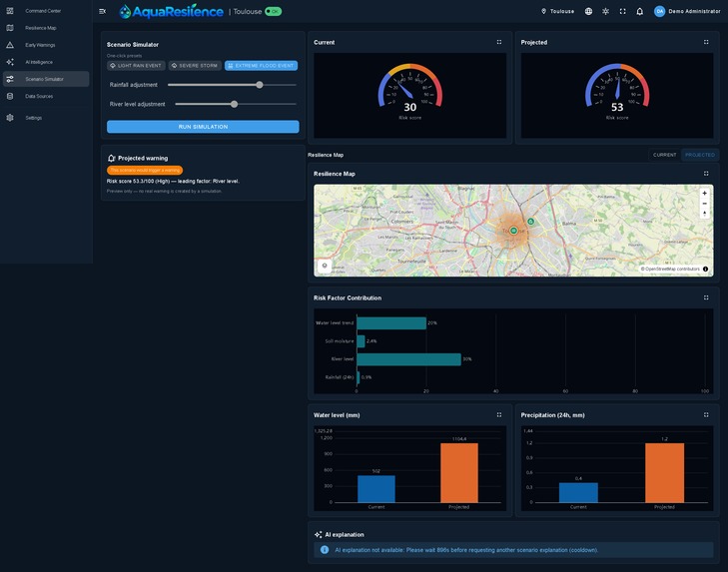Open the OpenStreetMap contributors link
Viewport: 728px width, 572px height.
pyautogui.click(x=672, y=269)
